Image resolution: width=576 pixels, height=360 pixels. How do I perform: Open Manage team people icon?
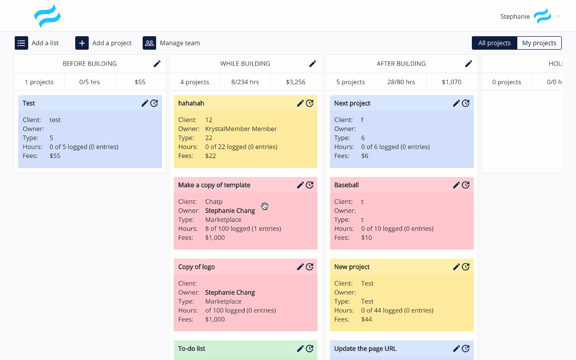pos(149,43)
